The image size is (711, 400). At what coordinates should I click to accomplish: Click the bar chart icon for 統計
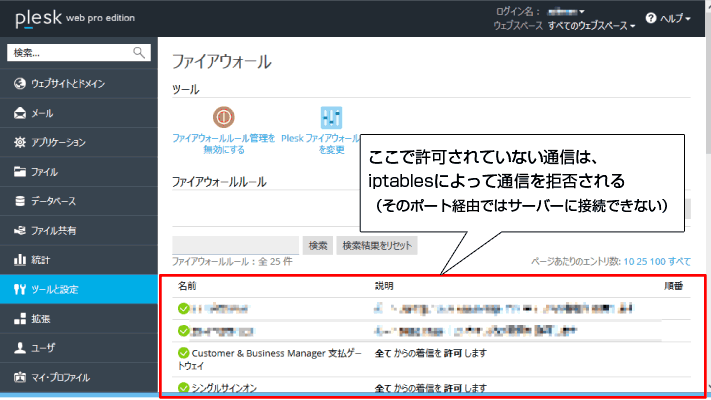click(19, 260)
